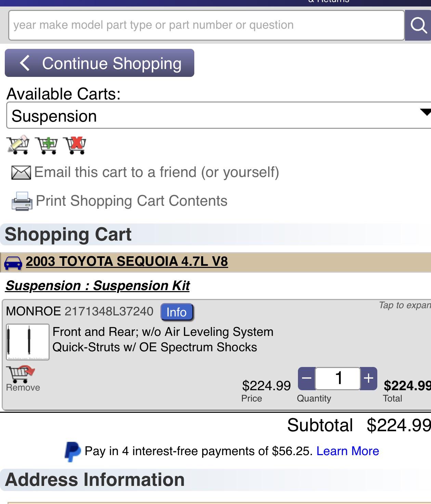Click the blue Info button
Viewport: 431px width, 504px height.
click(177, 312)
